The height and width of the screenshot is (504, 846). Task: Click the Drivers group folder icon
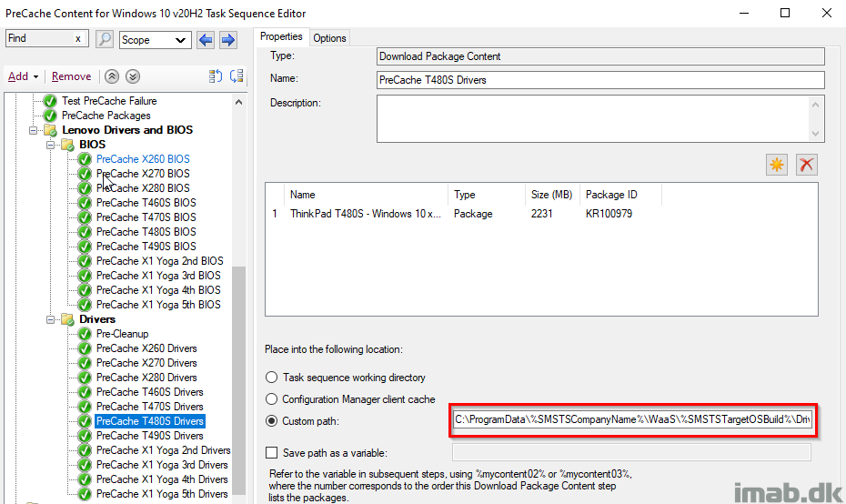pyautogui.click(x=67, y=319)
